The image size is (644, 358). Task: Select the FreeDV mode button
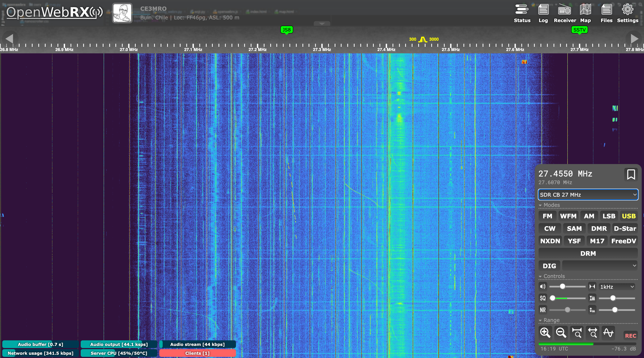click(623, 241)
